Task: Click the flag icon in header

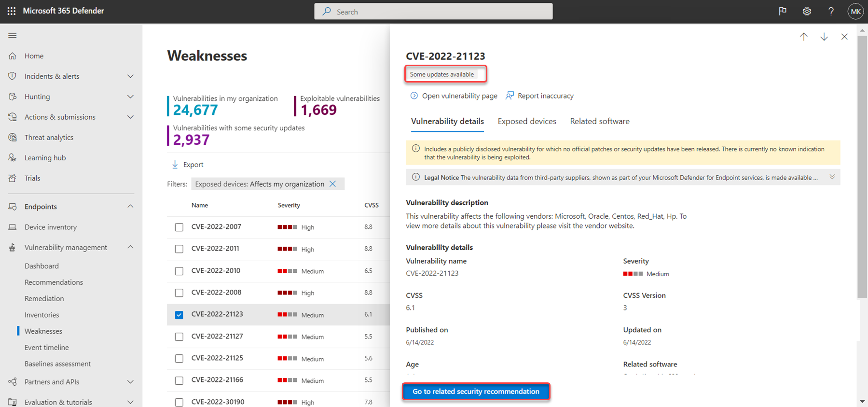Action: (783, 12)
